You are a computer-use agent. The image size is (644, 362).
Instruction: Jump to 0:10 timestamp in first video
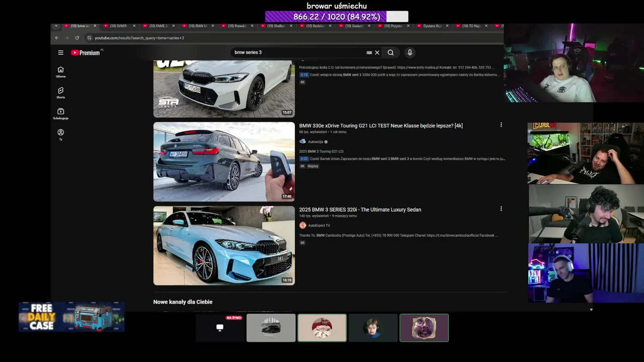coord(304,75)
